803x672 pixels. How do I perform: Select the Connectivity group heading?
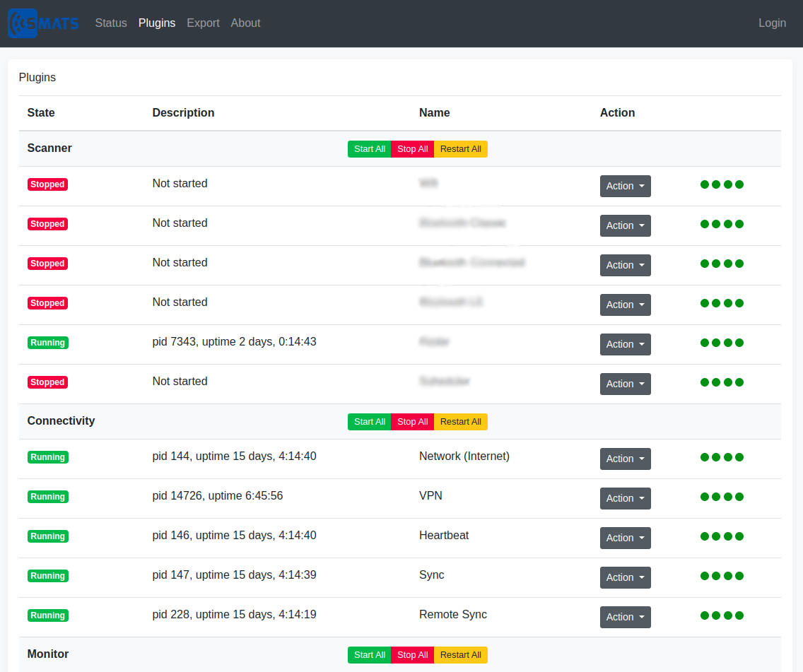61,420
